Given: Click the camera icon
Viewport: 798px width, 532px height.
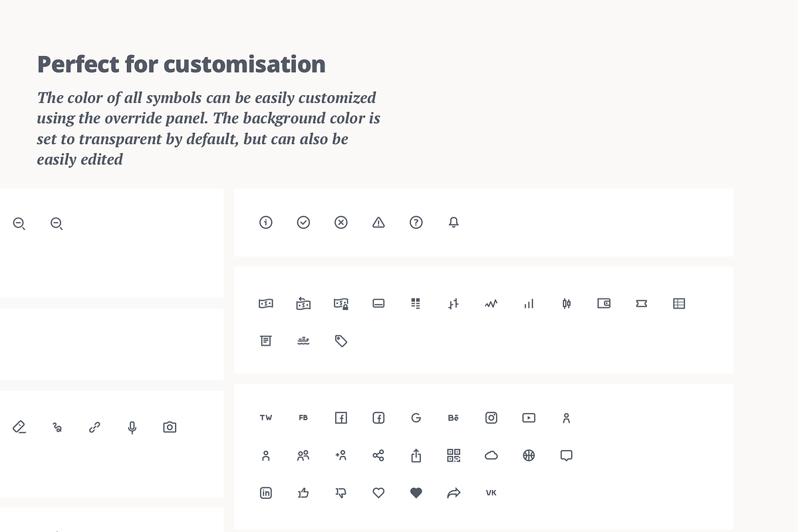Looking at the screenshot, I should (x=170, y=427).
